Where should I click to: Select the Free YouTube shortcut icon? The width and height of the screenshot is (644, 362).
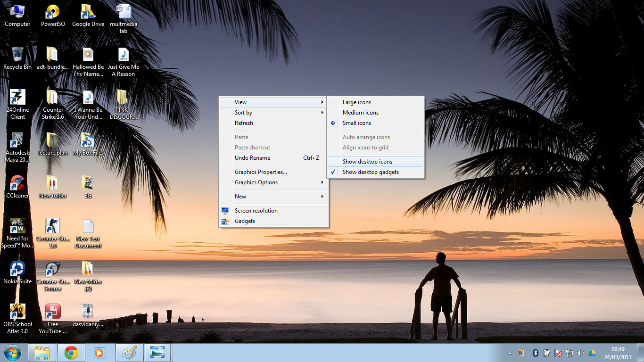53,319
